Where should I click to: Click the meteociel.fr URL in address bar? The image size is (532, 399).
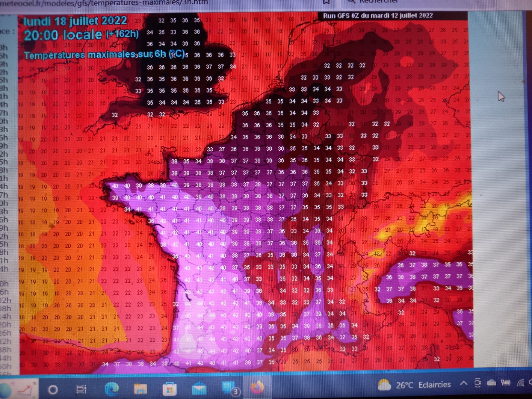pos(104,2)
